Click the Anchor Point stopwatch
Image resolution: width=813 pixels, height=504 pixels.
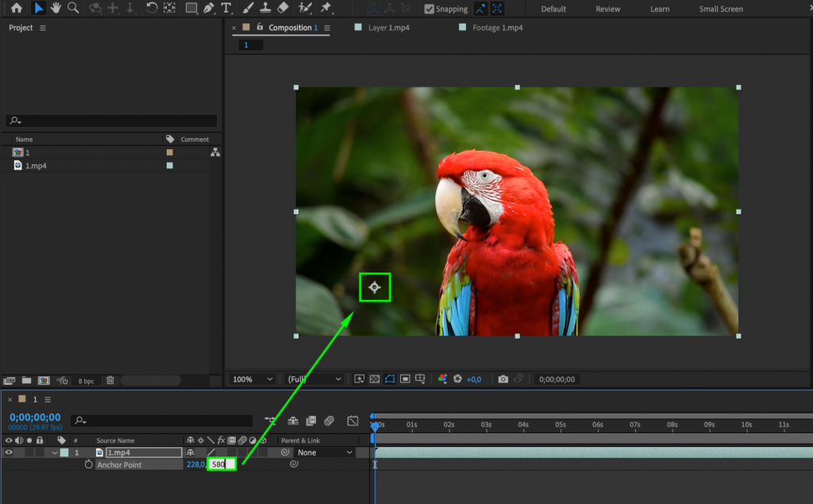tap(89, 464)
